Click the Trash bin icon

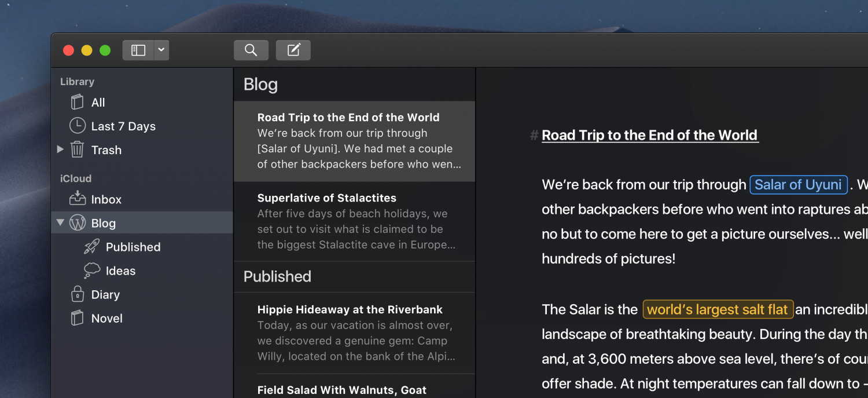tap(77, 150)
